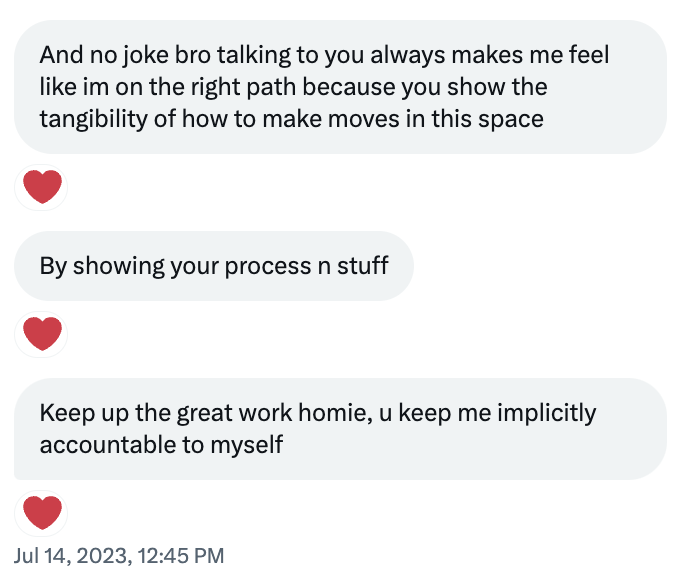The height and width of the screenshot is (582, 690).
Task: Select the 'By showing your process n stuff' bubble
Action: (x=213, y=266)
